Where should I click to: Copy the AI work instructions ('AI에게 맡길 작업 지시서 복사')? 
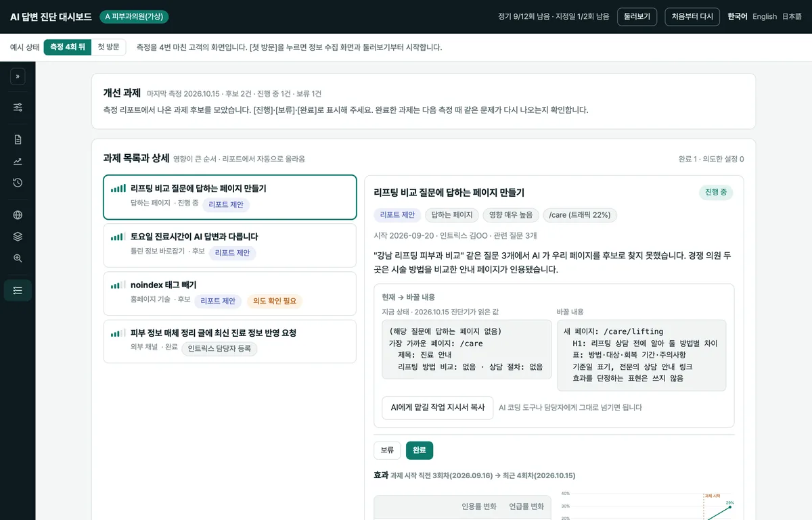click(438, 408)
